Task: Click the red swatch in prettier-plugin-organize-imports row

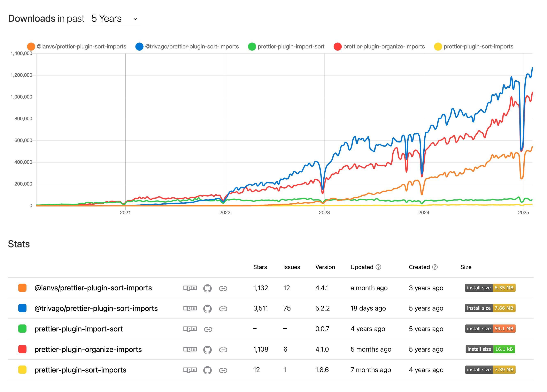Action: (22, 349)
